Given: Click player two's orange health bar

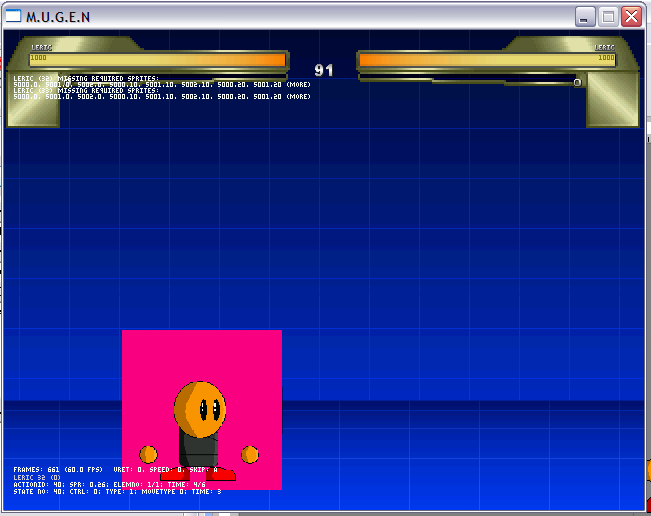Looking at the screenshot, I should 486,59.
